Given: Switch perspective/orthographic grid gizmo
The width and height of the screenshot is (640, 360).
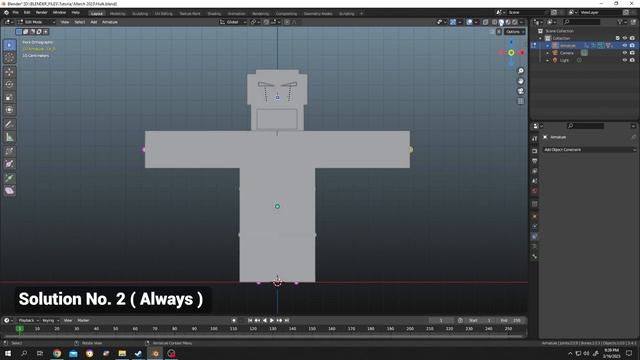Looking at the screenshot, I should 520,101.
